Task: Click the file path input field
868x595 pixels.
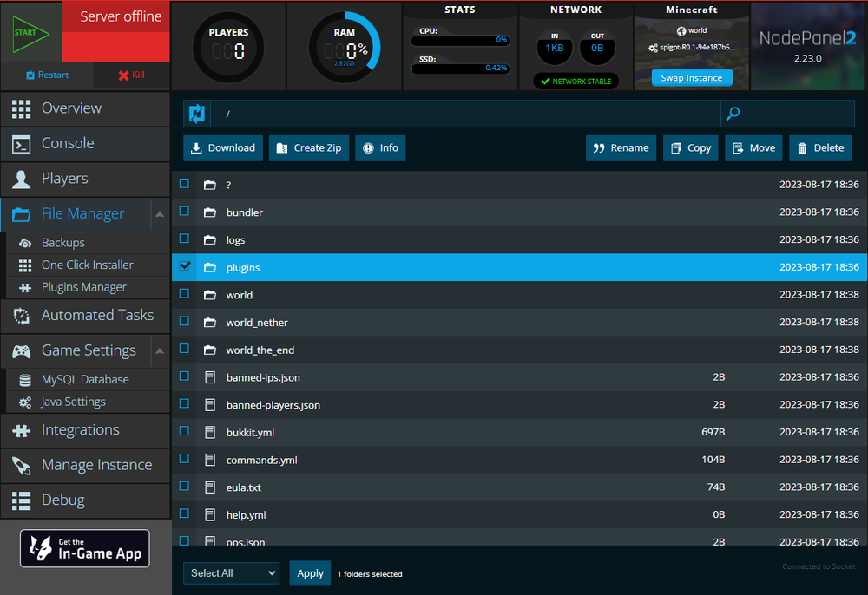Action: pyautogui.click(x=464, y=114)
